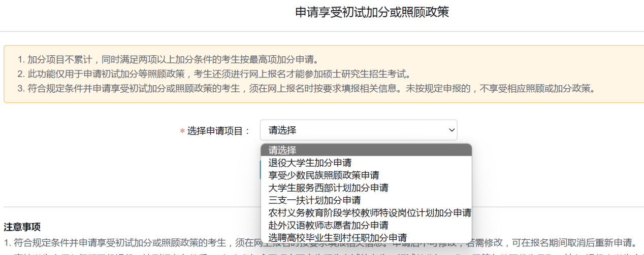Click the red required asterisk

[x=182, y=131]
